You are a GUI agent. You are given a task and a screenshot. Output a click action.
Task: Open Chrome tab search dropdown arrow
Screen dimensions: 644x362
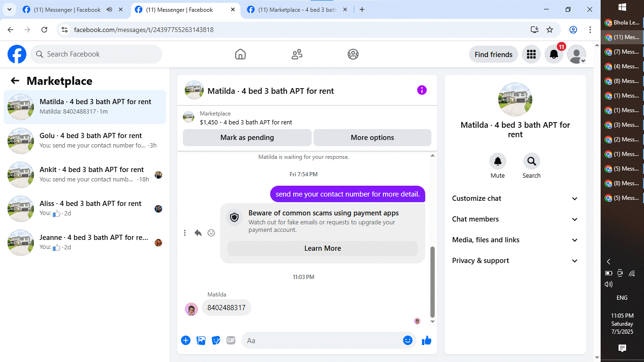[x=9, y=9]
